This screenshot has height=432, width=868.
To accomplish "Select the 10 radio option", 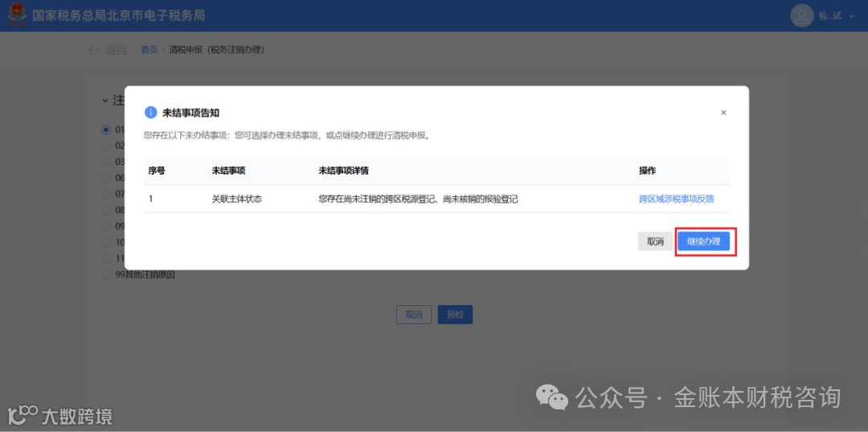I will pyautogui.click(x=106, y=242).
